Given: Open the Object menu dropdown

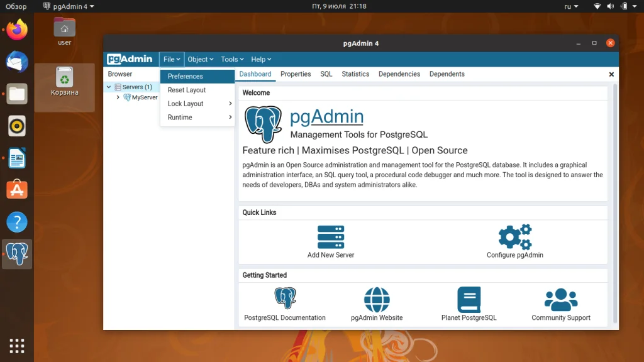Looking at the screenshot, I should pos(199,59).
